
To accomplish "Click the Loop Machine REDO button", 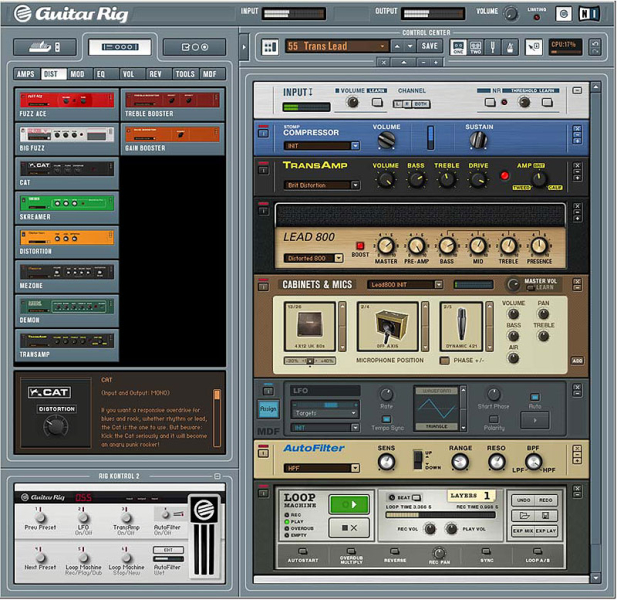I will click(546, 500).
